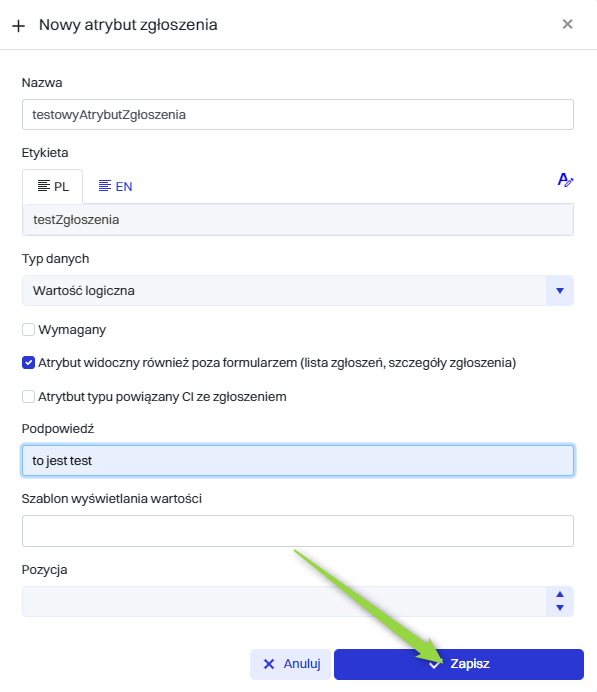Click the text-lines icon on PL tab
This screenshot has width=597, height=692.
pos(44,186)
